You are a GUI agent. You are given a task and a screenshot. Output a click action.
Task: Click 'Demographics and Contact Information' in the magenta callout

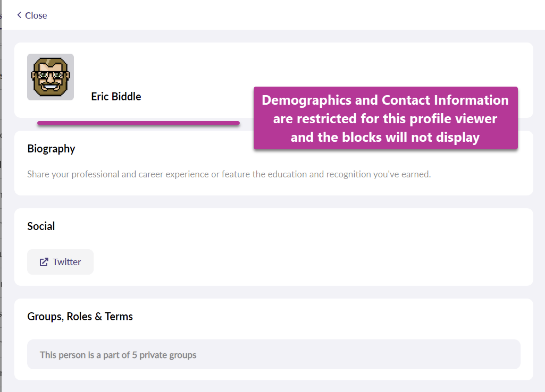385,100
